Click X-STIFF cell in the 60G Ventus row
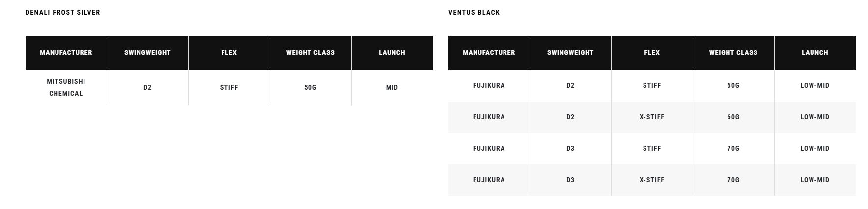 tap(652, 117)
